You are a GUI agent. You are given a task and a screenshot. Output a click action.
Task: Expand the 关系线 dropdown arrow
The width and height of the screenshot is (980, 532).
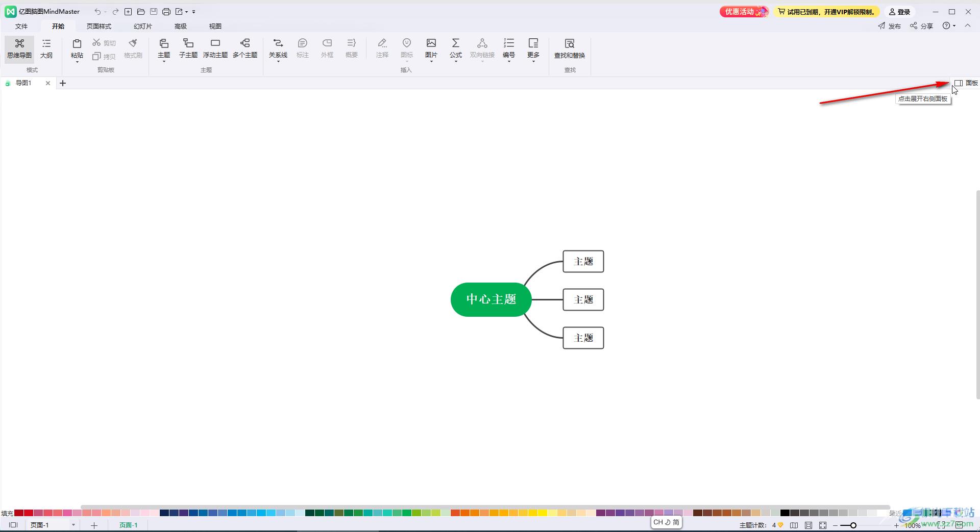pyautogui.click(x=278, y=61)
